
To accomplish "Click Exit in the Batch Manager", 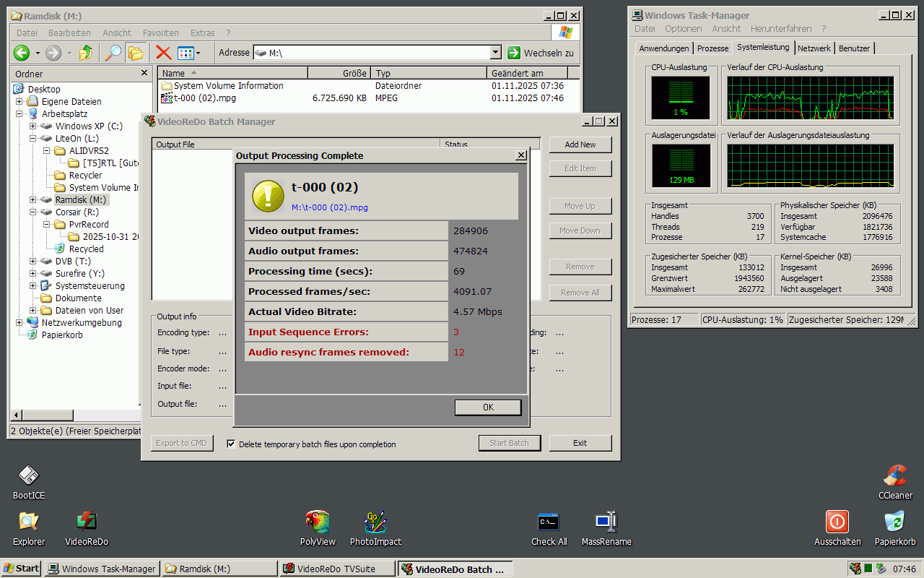I will click(580, 442).
